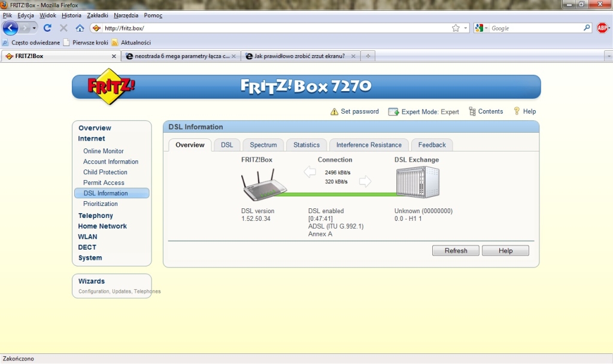Open a new browser tab
Screen dimensions: 613x364
pyautogui.click(x=368, y=56)
